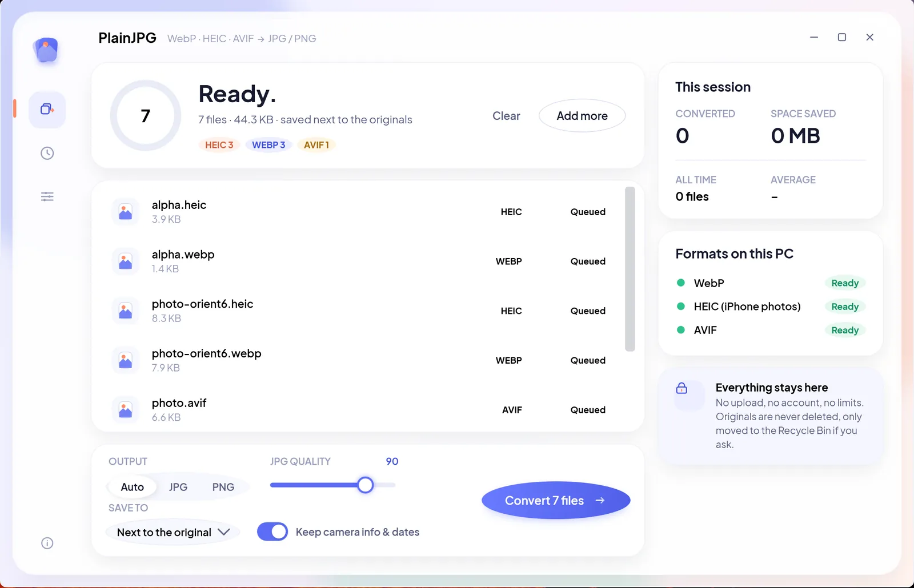
Task: Toggle Keep camera info & dates switch
Action: pos(272,531)
